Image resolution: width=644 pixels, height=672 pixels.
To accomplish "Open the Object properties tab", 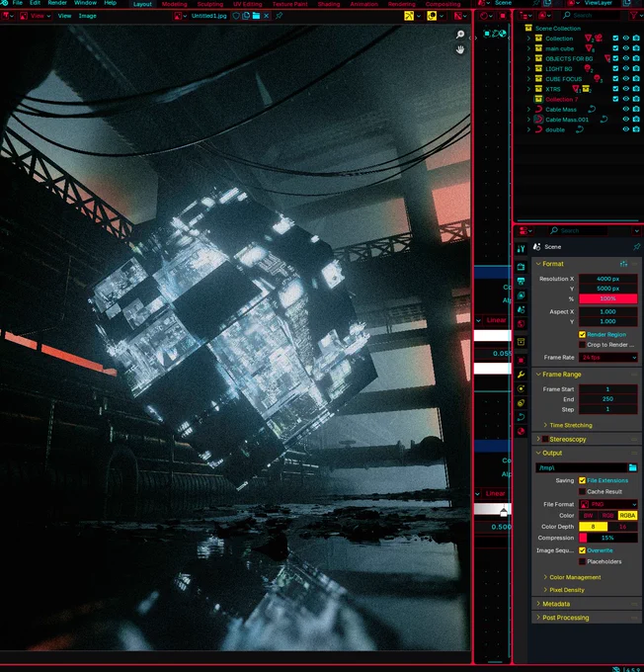I will (521, 360).
